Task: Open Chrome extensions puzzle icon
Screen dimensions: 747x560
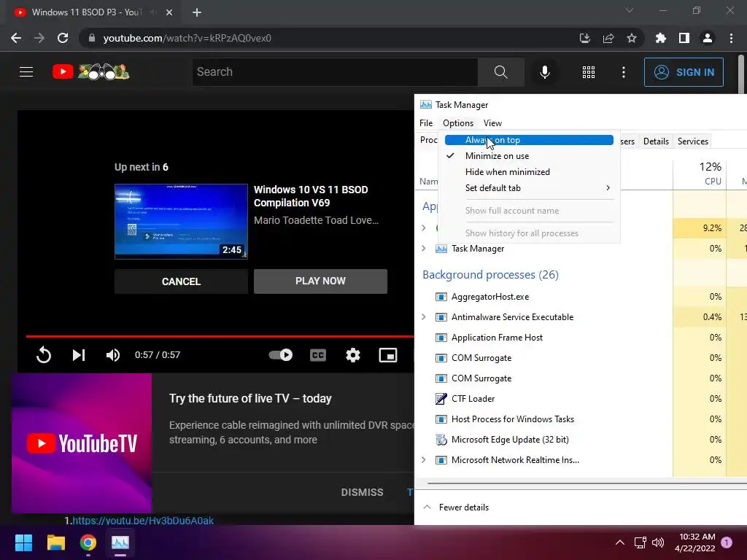Action: (660, 38)
